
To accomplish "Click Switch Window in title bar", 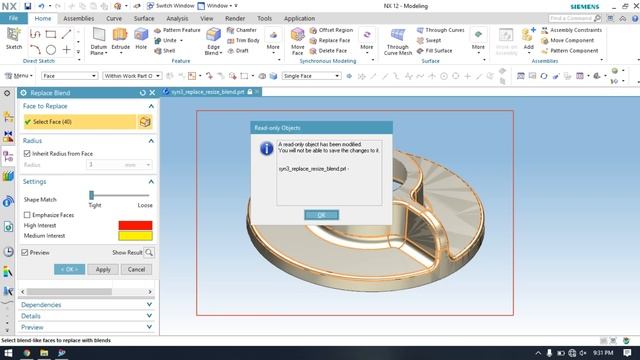I will pos(170,6).
